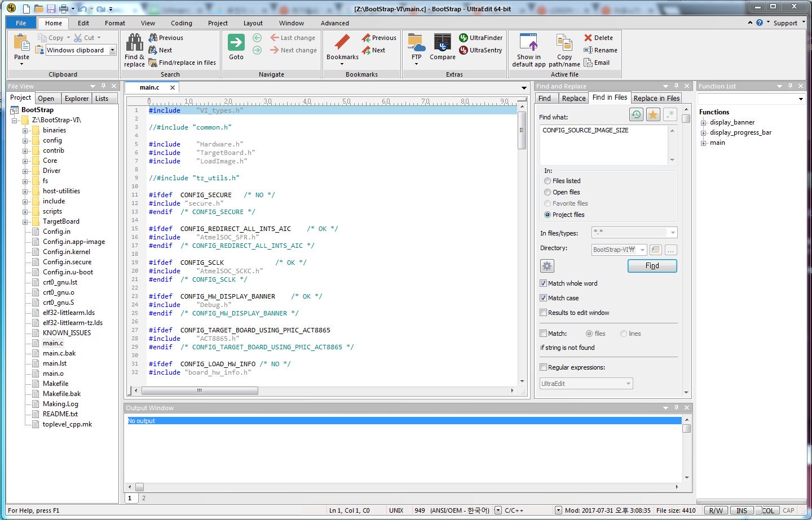This screenshot has width=812, height=520.
Task: Click the Find button
Action: tap(652, 266)
